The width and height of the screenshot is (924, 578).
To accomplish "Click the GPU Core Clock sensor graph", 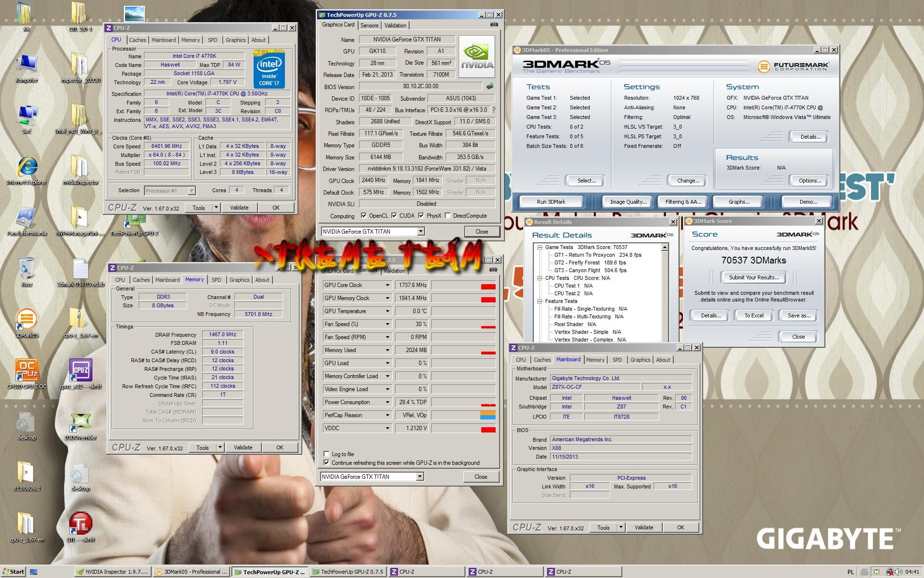I will point(463,285).
